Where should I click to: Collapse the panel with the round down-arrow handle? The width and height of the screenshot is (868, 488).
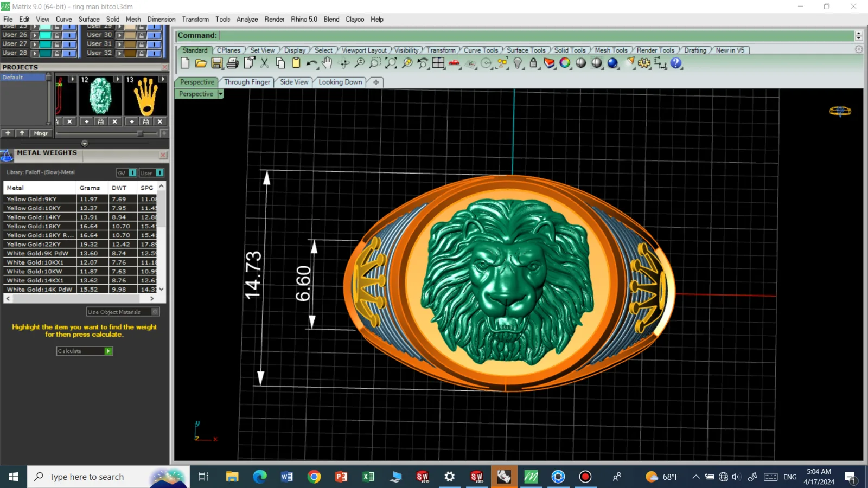point(85,144)
